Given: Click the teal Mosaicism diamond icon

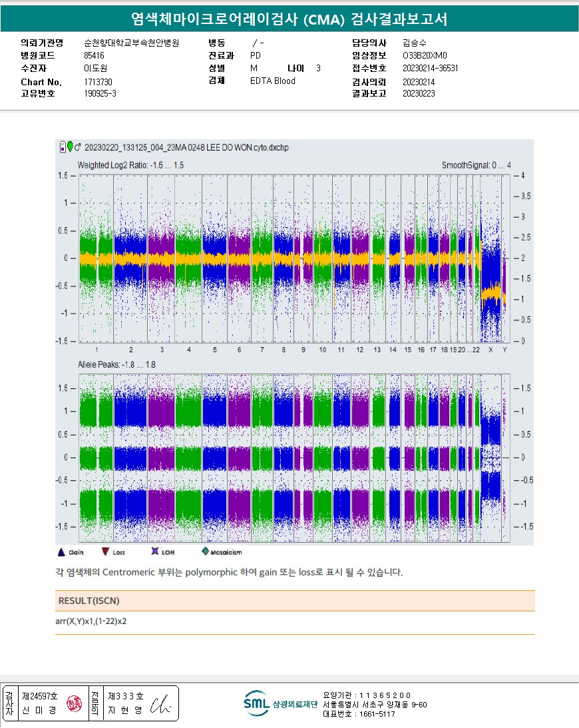Looking at the screenshot, I should pyautogui.click(x=205, y=551).
